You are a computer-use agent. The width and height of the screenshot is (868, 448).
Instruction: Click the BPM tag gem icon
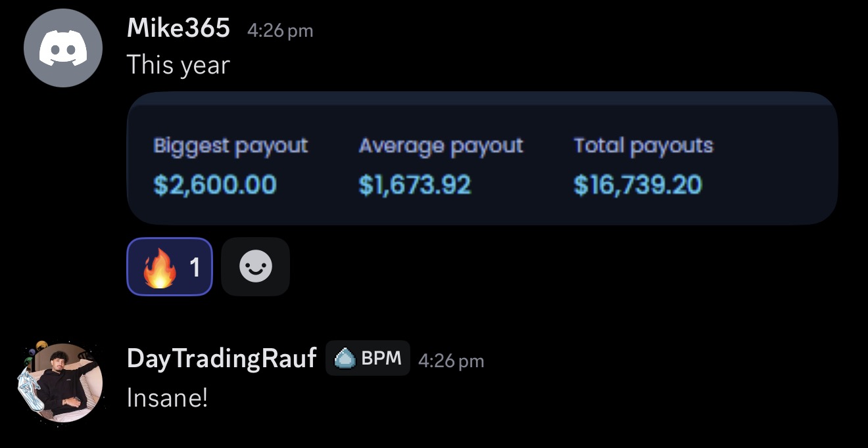(345, 358)
